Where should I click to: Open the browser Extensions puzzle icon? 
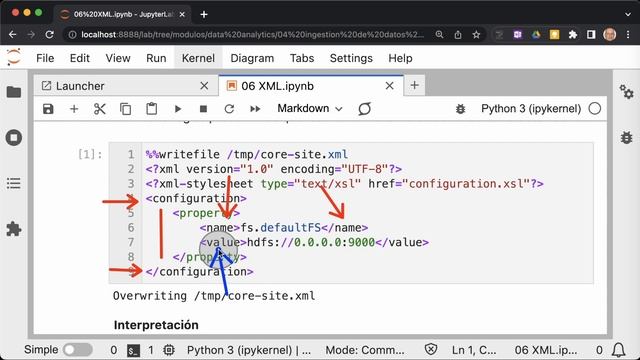[x=573, y=35]
